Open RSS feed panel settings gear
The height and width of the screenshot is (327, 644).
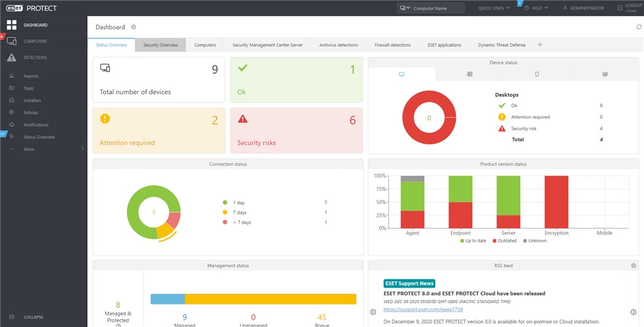pos(634,265)
